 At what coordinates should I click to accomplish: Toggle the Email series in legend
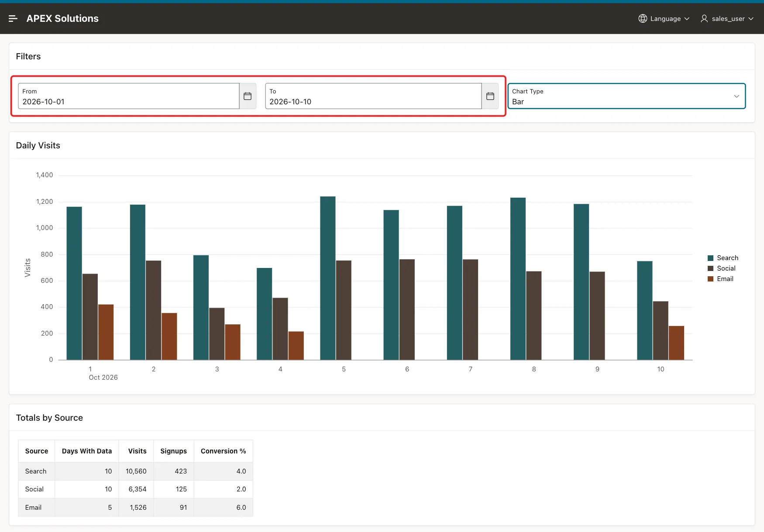(721, 279)
